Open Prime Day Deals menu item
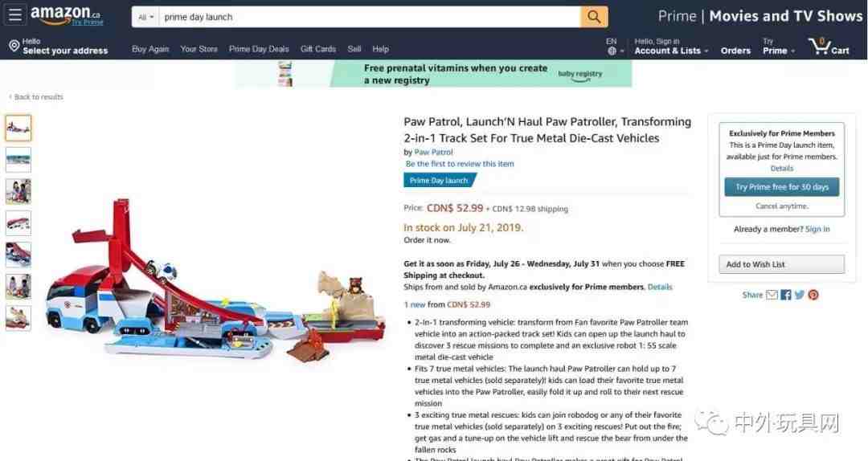The width and height of the screenshot is (868, 461). click(x=259, y=49)
